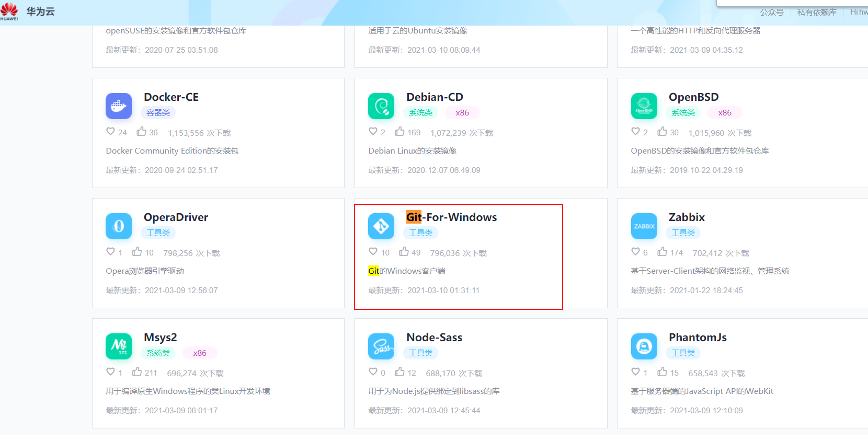
Task: Like PhantomJs with the thumbs-up icon
Action: [662, 372]
